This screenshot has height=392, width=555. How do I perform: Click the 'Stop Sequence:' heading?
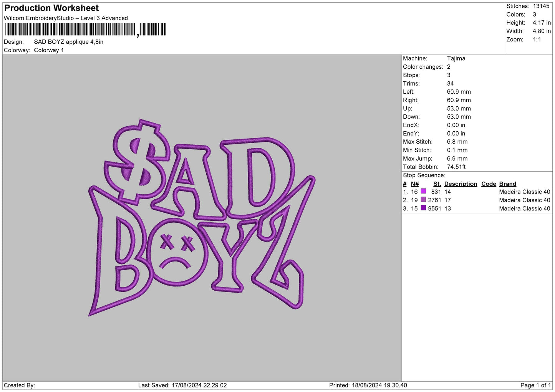click(424, 175)
